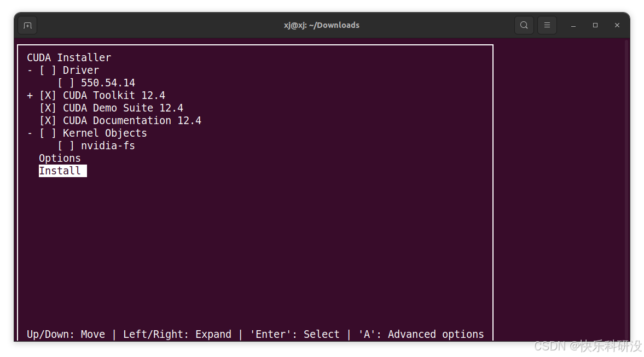Viewport: 644px width, 357px height.
Task: Collapse Kernel Objects with minus sign
Action: 30,133
